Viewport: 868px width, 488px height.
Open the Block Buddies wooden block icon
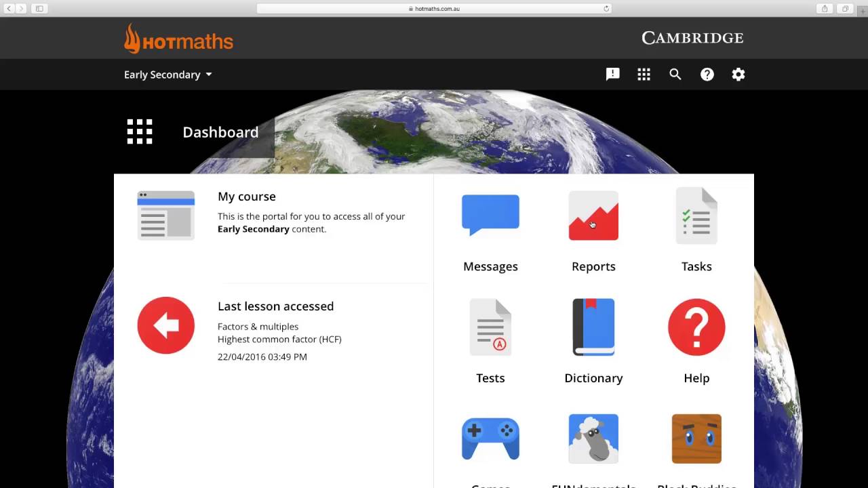click(696, 439)
